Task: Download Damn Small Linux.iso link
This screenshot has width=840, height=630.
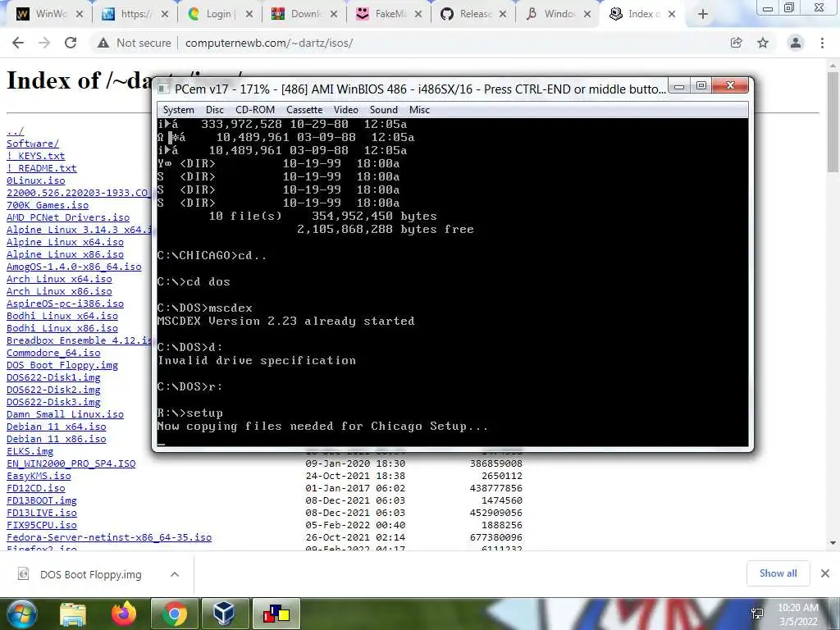Action: [65, 414]
